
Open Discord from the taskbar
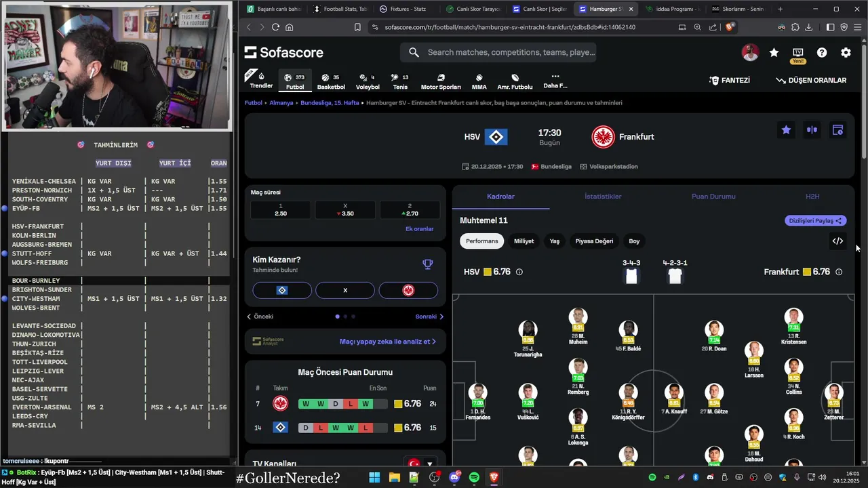454,477
